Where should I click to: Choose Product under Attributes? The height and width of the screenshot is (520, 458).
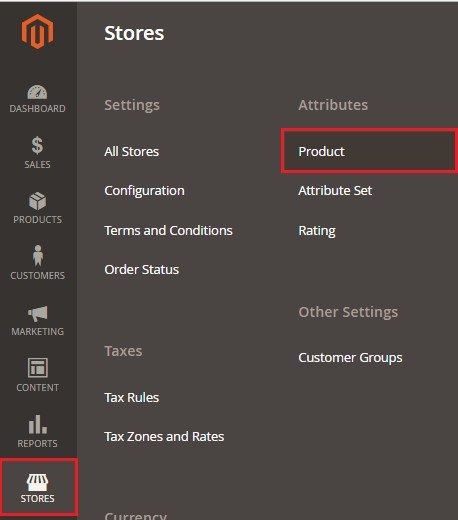(x=369, y=151)
